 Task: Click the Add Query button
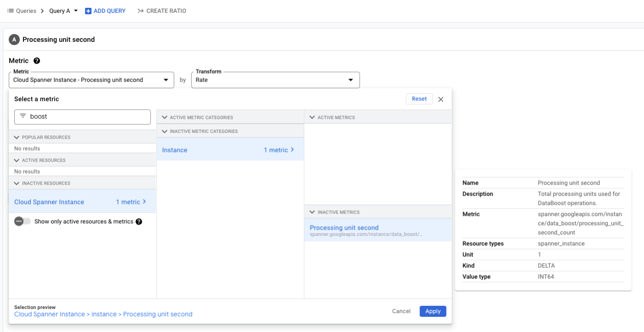105,11
